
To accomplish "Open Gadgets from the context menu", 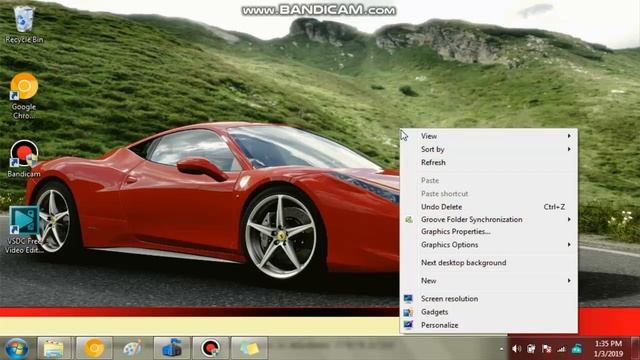I will 489,312.
